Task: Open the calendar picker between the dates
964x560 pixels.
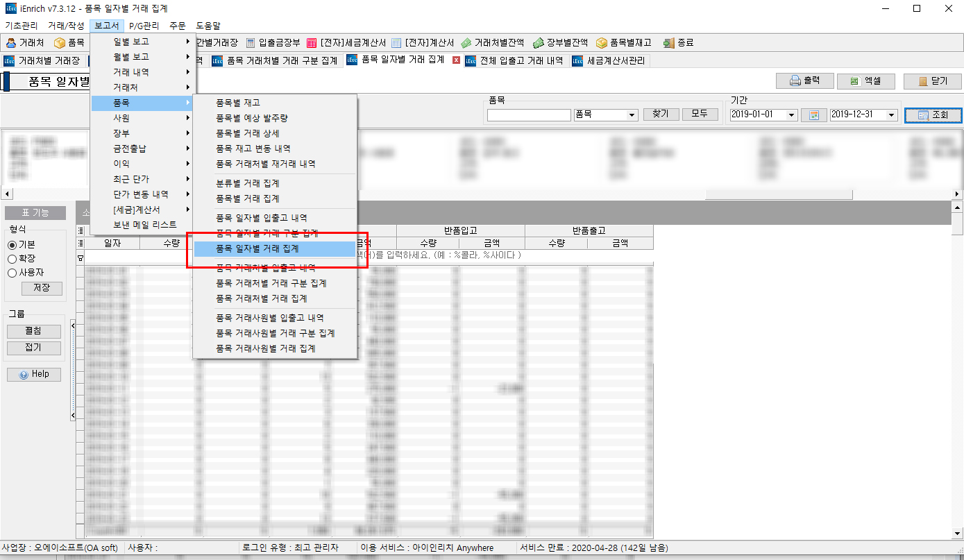Action: click(x=814, y=115)
